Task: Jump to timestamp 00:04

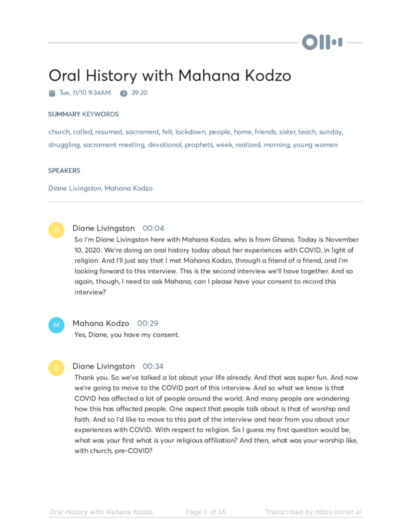Action: (153, 228)
